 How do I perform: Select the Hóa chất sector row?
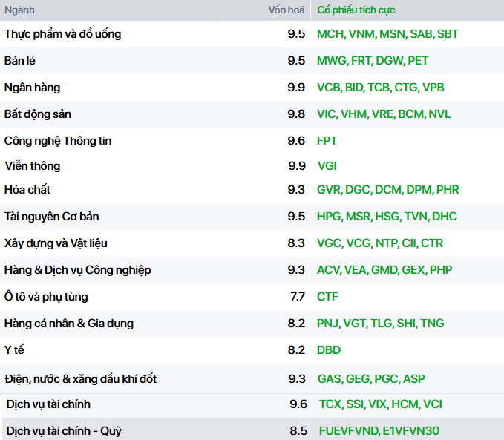pyautogui.click(x=252, y=190)
